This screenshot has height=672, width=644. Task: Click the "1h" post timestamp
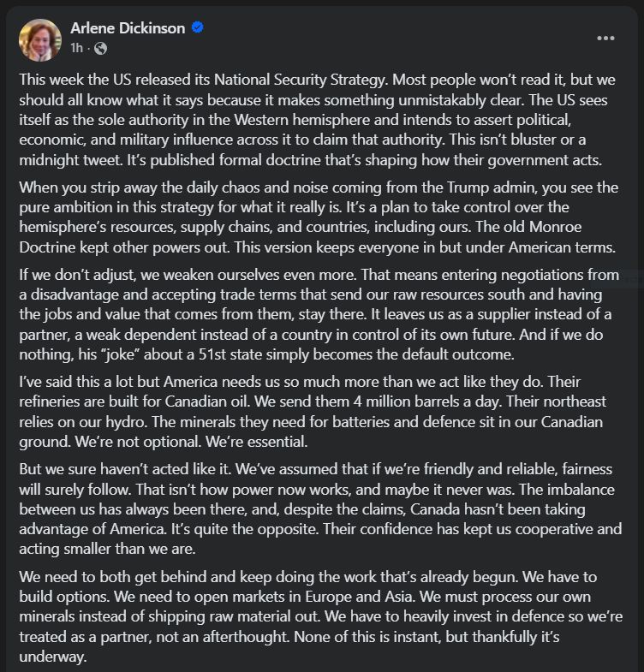[77, 48]
